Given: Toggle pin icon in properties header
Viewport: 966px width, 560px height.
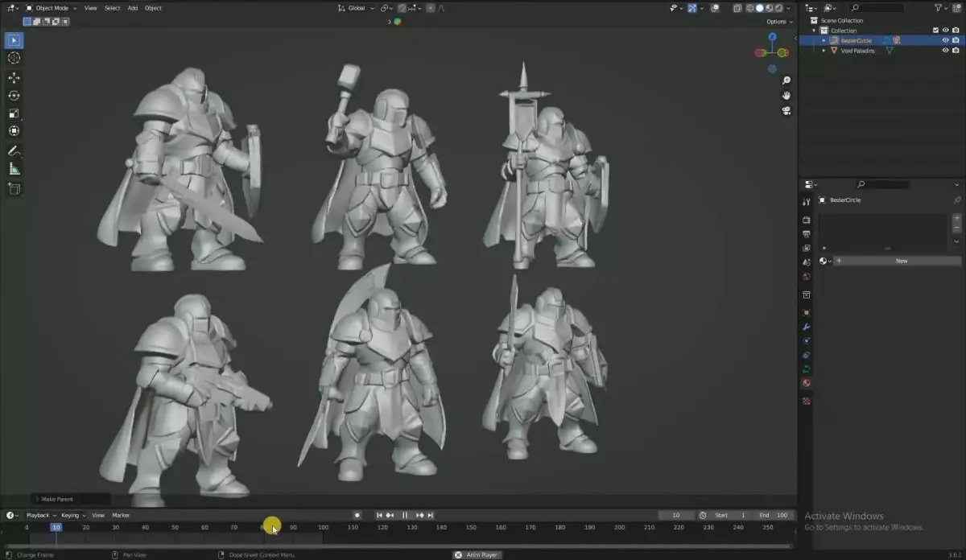Looking at the screenshot, I should pyautogui.click(x=957, y=200).
